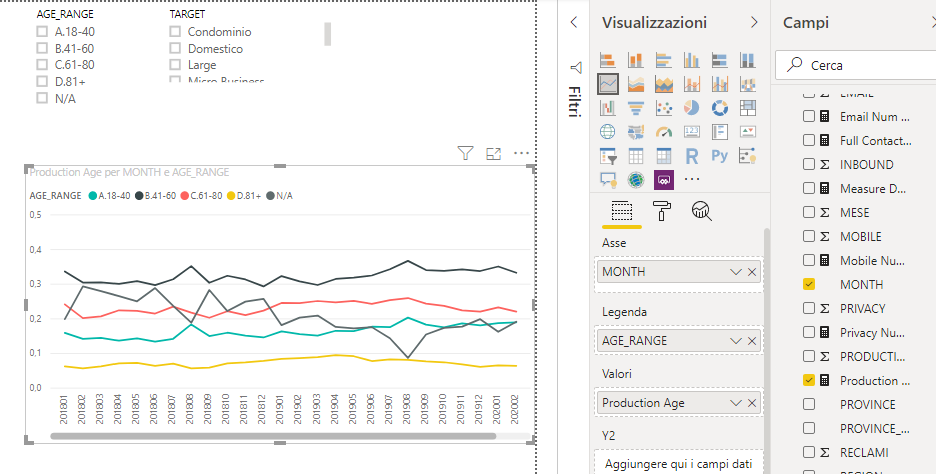Pick the Python (Py) visual
The height and width of the screenshot is (474, 936).
(720, 156)
